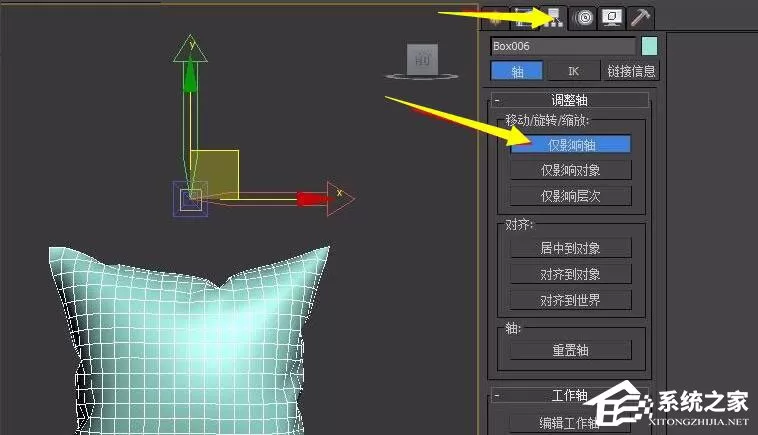Open the Hierarchy command panel tab
This screenshot has height=435, width=758.
553,17
